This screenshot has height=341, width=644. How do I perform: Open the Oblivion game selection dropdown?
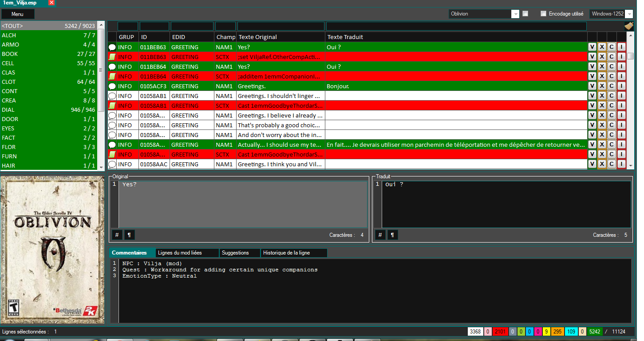pos(484,14)
